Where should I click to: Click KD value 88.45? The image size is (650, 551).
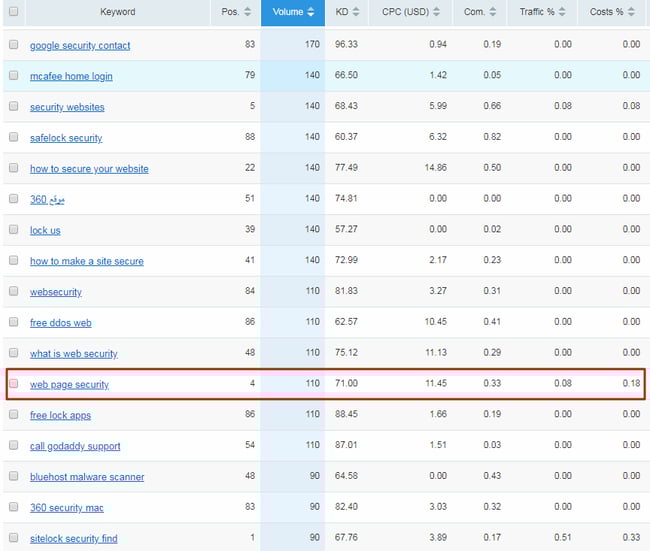tap(346, 414)
